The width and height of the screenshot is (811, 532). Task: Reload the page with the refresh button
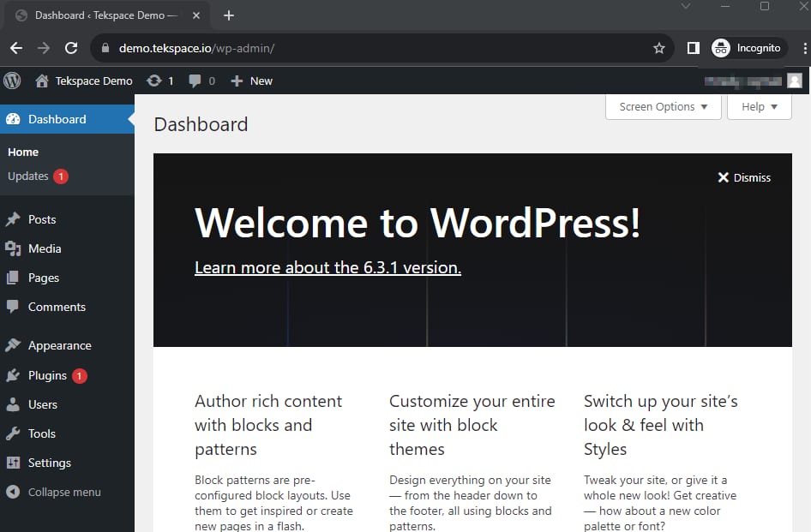click(x=71, y=48)
